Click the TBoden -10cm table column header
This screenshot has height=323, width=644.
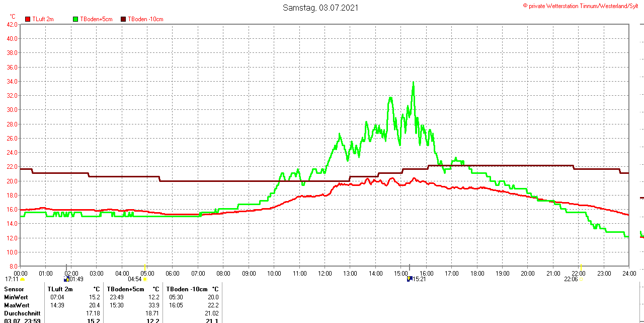186,289
